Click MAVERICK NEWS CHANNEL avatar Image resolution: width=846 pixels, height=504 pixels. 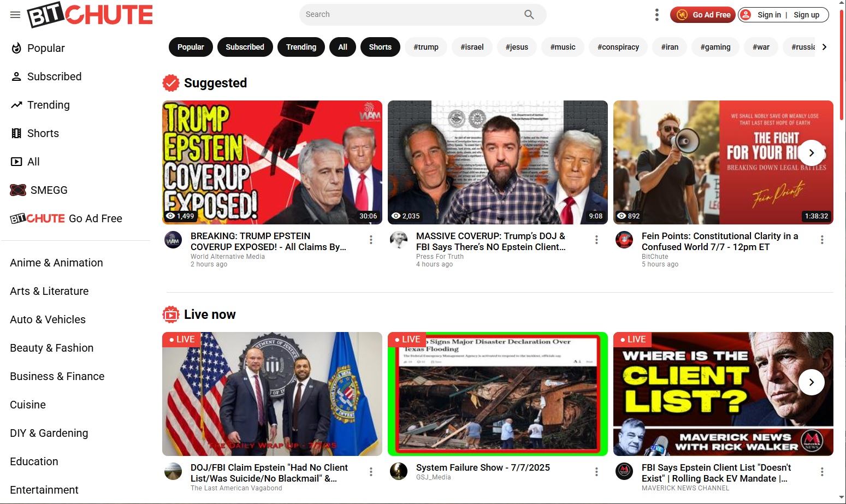[624, 471]
